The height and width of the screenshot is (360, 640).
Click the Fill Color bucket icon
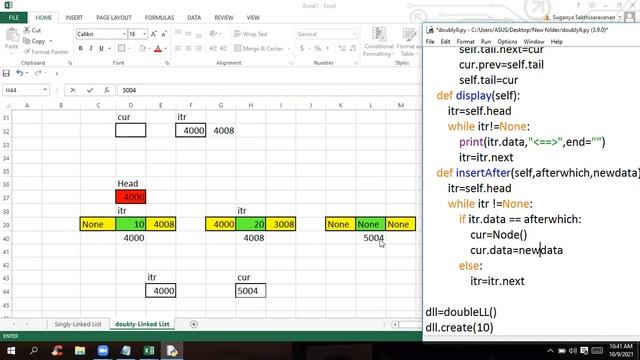[x=142, y=49]
